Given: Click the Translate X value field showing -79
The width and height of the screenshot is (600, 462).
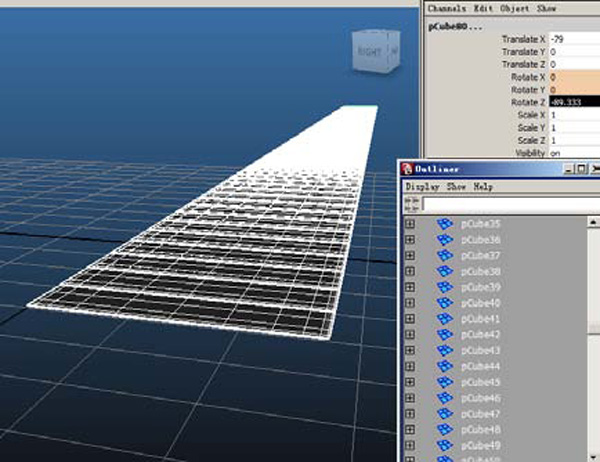Looking at the screenshot, I should click(x=574, y=39).
